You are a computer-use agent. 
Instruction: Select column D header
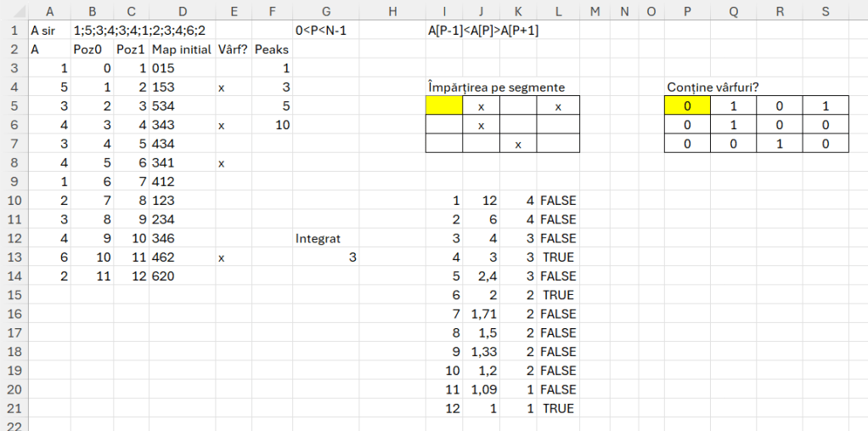182,10
